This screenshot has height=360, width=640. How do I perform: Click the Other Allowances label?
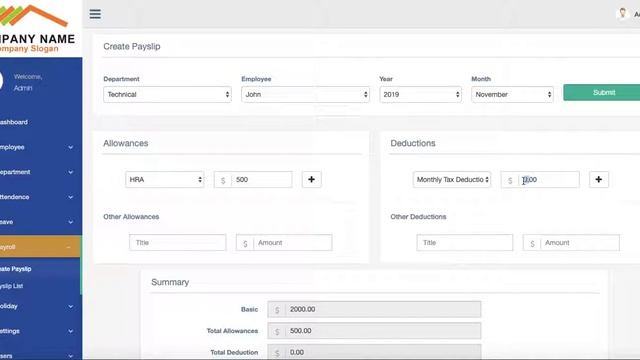point(131,217)
